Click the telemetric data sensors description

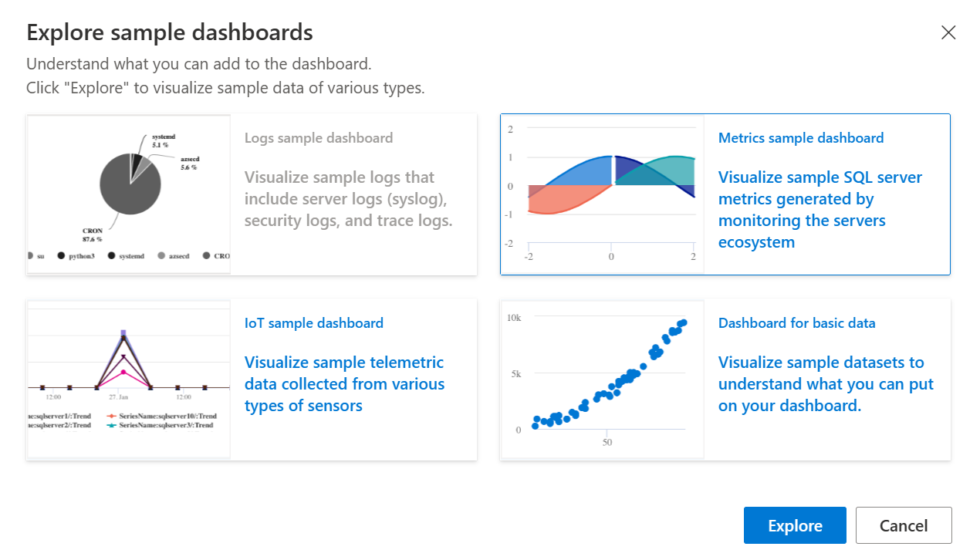click(x=344, y=384)
